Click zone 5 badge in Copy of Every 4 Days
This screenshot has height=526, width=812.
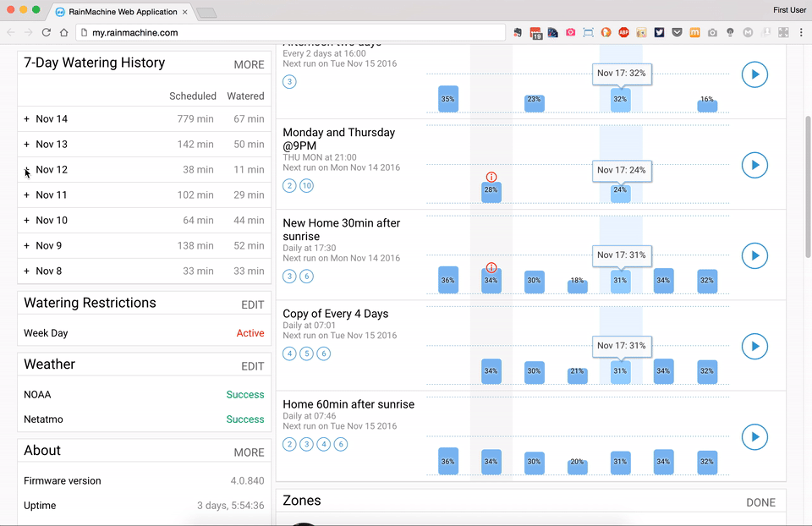306,353
